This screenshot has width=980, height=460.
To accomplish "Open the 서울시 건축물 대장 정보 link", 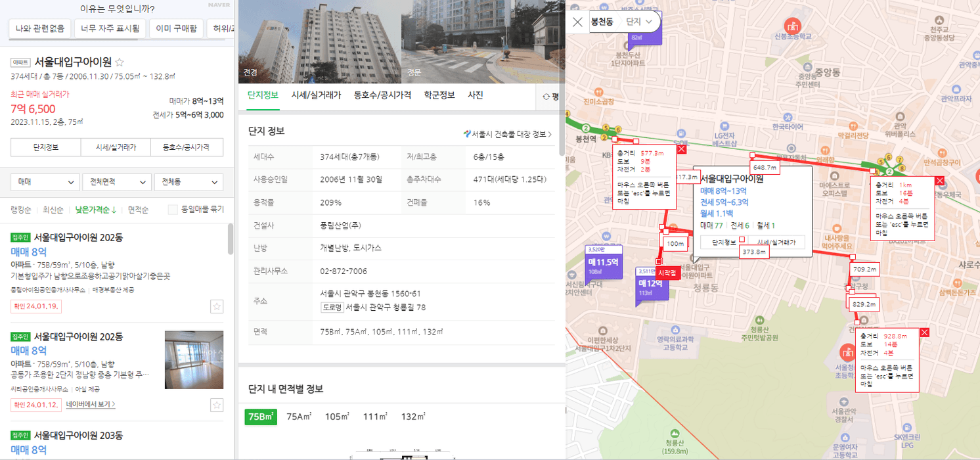I will [507, 134].
